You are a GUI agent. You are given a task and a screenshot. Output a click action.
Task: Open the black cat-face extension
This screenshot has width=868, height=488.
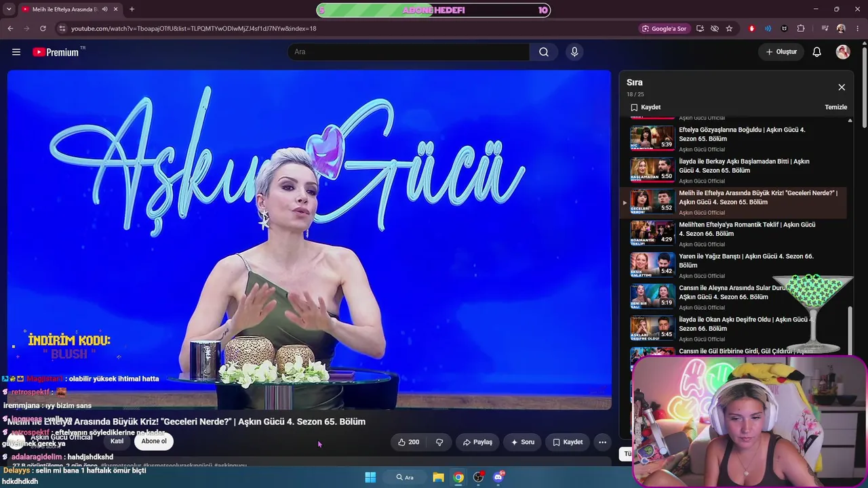tap(785, 28)
